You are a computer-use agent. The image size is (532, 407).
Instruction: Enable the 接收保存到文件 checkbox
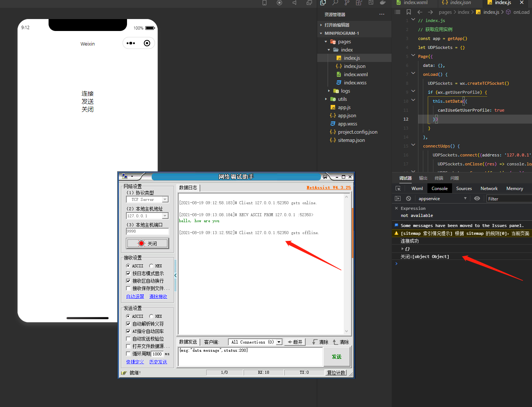(128, 288)
